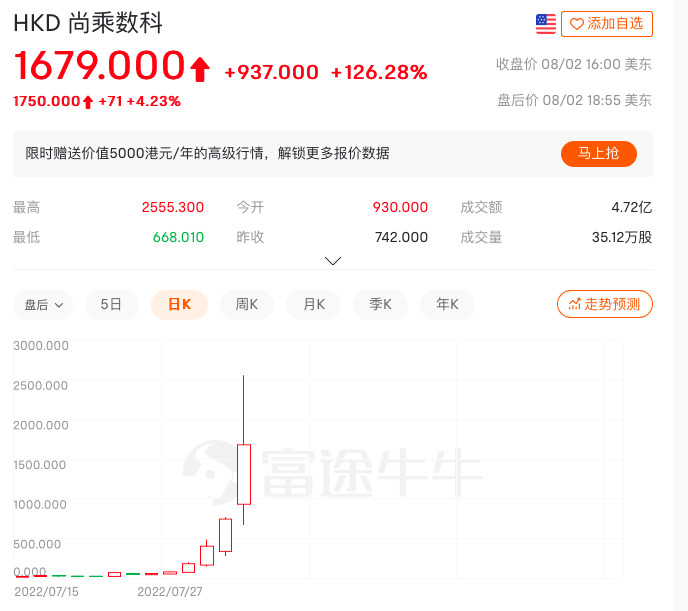Switch to the 5日 chart tab
The width and height of the screenshot is (688, 611).
tap(111, 304)
